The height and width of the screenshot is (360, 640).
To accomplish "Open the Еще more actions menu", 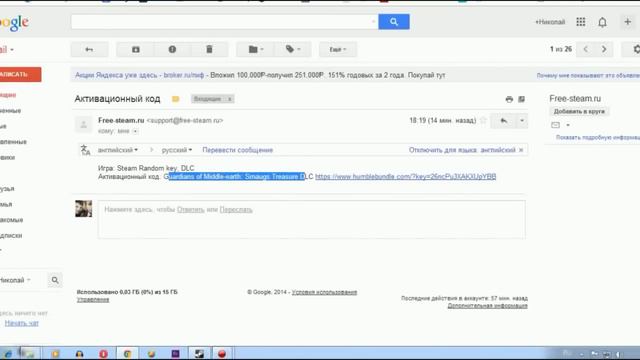I will [338, 49].
